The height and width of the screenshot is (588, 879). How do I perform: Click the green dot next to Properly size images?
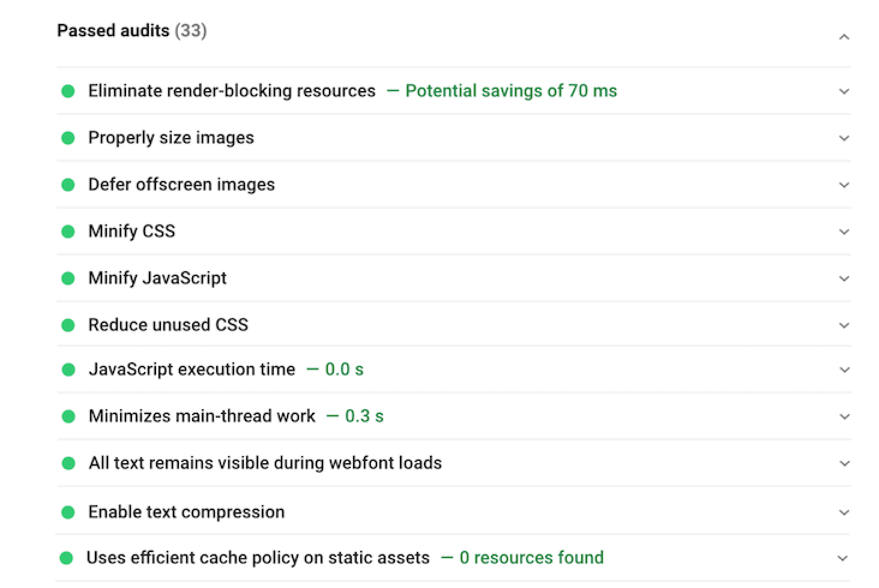click(x=68, y=138)
